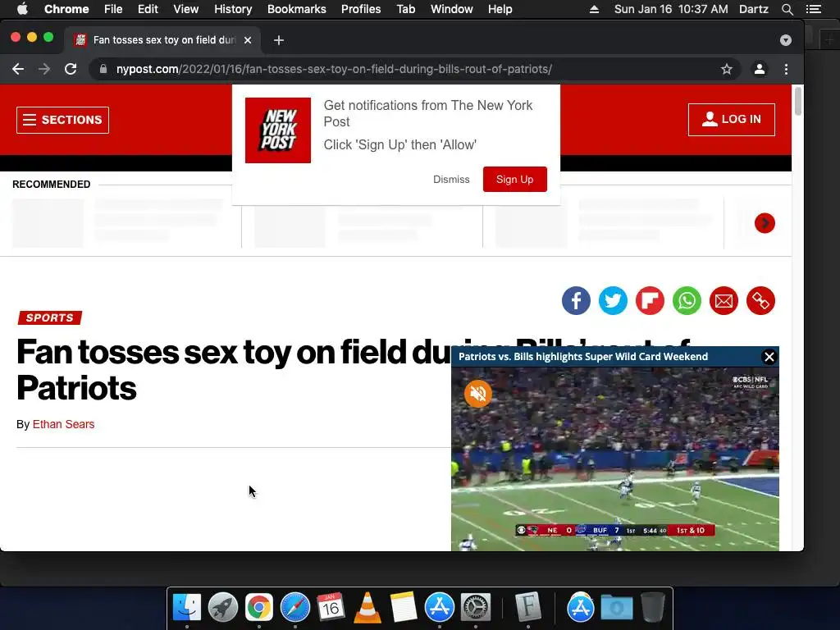Open Safari from the dock

click(295, 608)
